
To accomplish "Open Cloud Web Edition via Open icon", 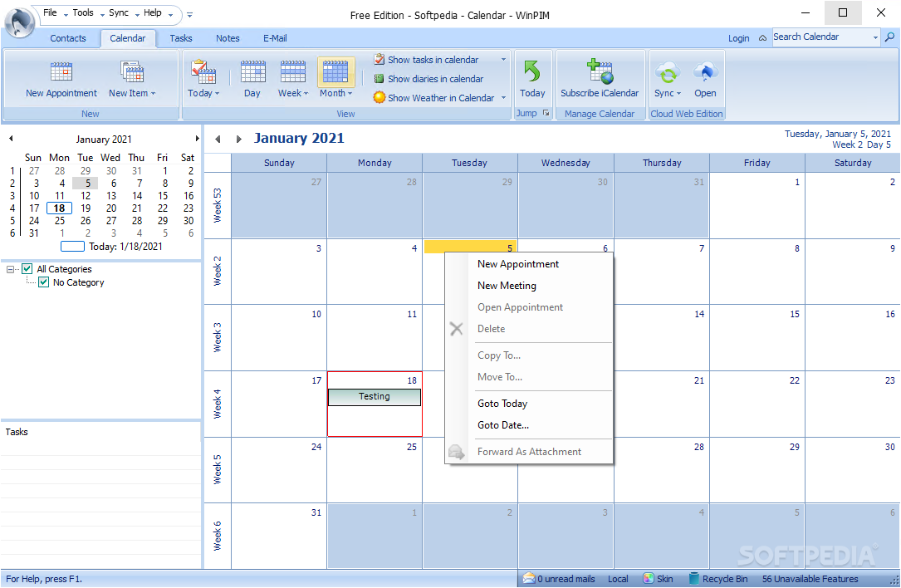I will point(706,72).
